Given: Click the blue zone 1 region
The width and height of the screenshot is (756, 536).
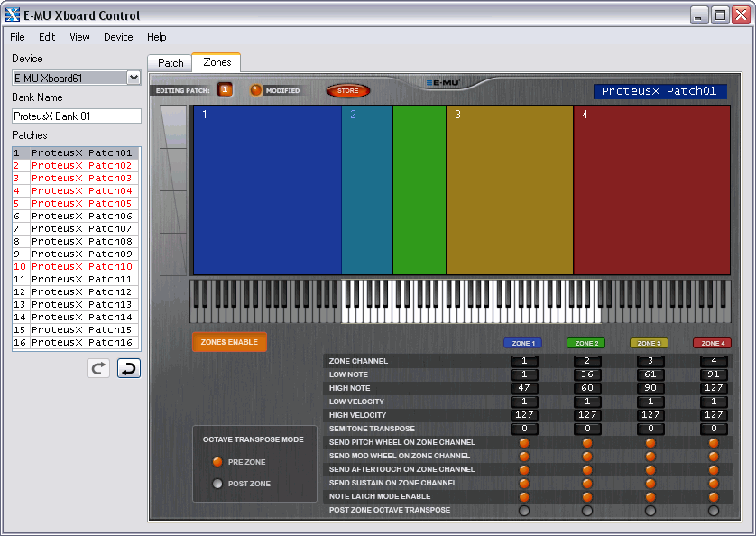Looking at the screenshot, I should pos(268,190).
